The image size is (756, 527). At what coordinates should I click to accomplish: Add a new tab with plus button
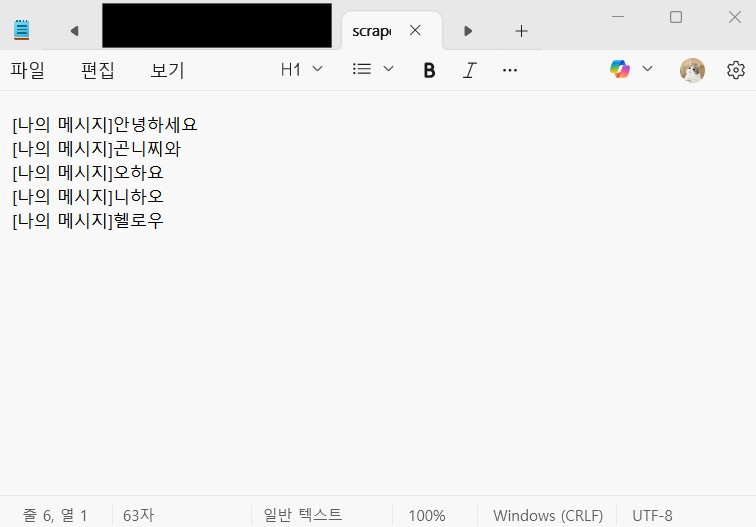point(521,31)
